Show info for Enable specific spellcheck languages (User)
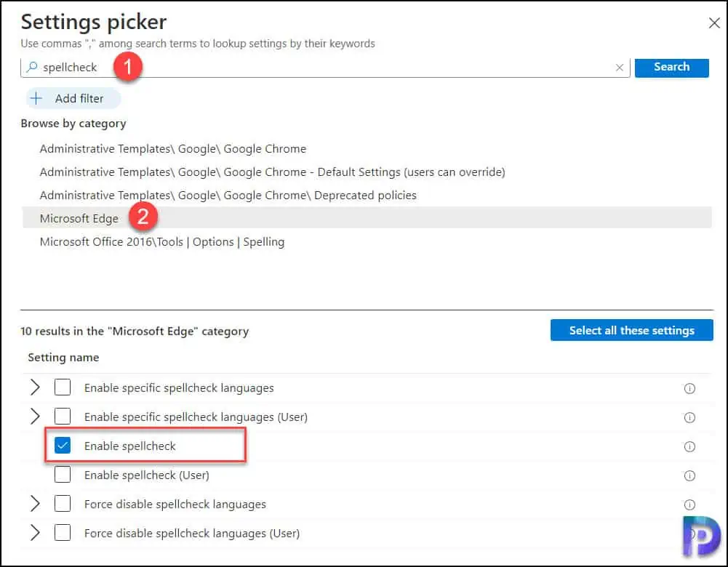This screenshot has width=728, height=567. 689,417
